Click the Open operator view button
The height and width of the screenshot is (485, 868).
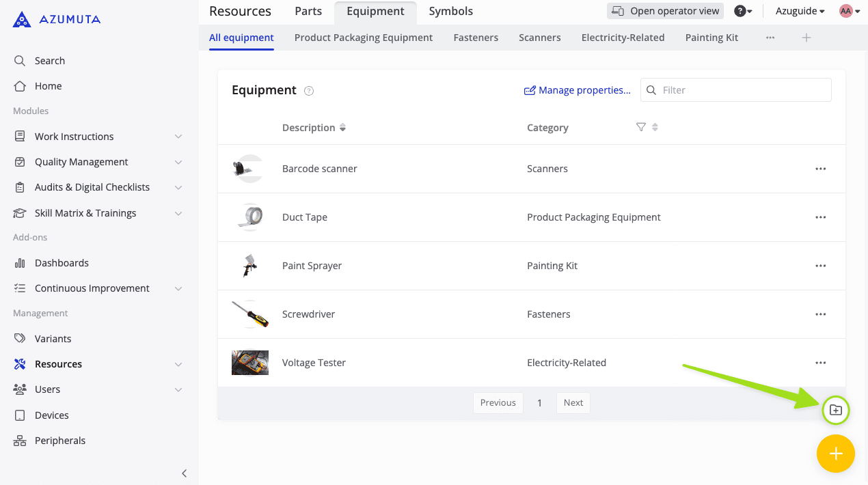pyautogui.click(x=665, y=11)
